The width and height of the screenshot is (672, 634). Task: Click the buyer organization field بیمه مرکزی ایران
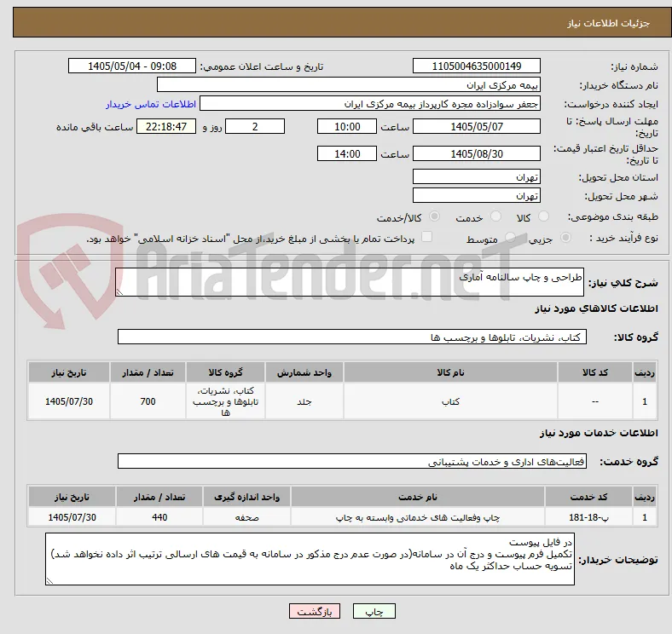(x=349, y=85)
